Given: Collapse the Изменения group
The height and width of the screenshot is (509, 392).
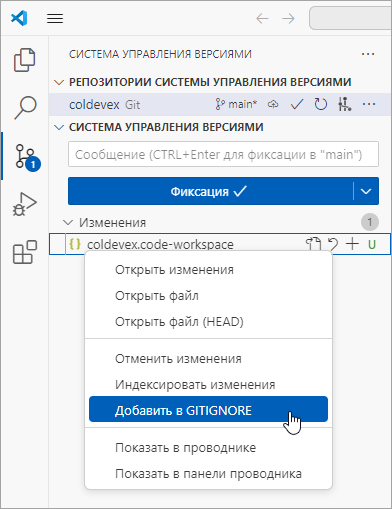Looking at the screenshot, I should click(x=68, y=222).
